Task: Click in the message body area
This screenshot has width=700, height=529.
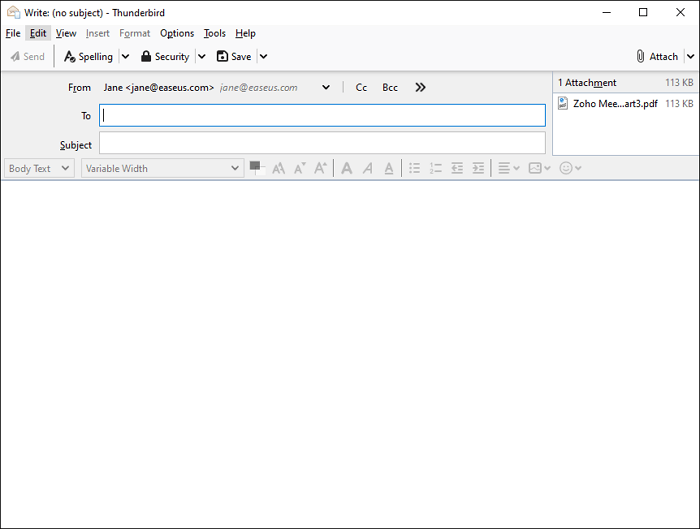Action: point(350,354)
